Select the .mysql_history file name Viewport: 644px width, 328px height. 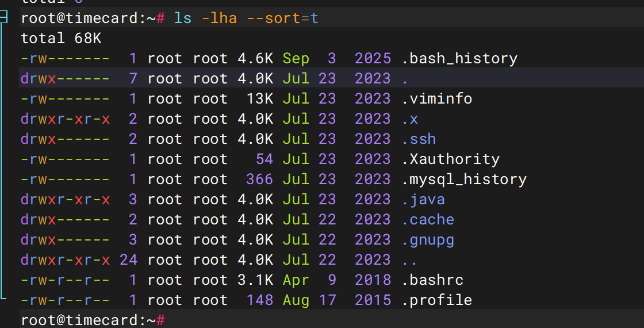pyautogui.click(x=463, y=179)
